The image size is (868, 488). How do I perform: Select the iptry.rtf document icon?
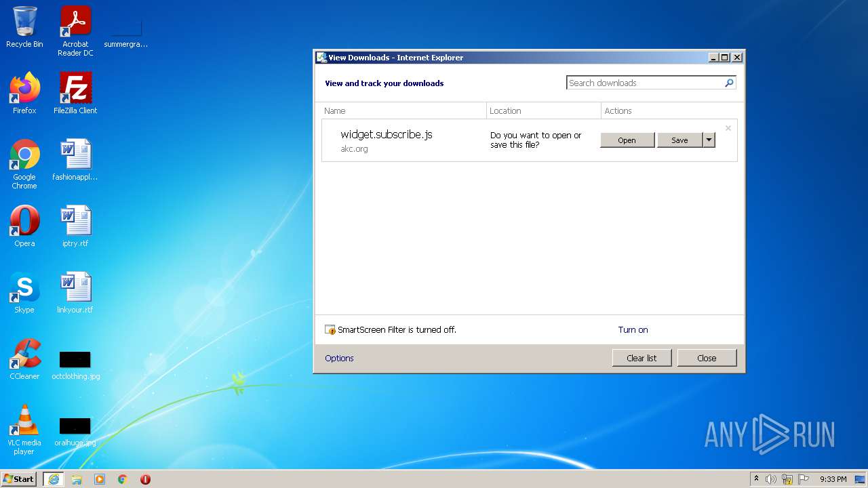coord(75,226)
